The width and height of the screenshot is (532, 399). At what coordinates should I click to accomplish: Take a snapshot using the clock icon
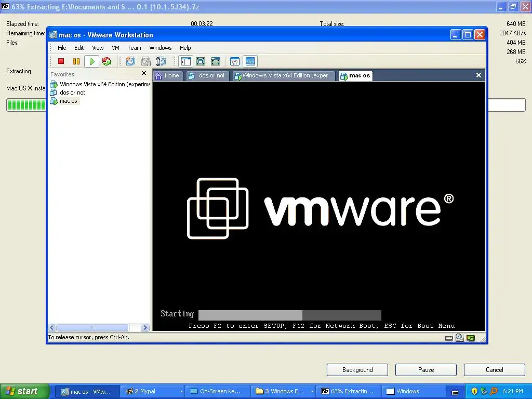coord(130,61)
